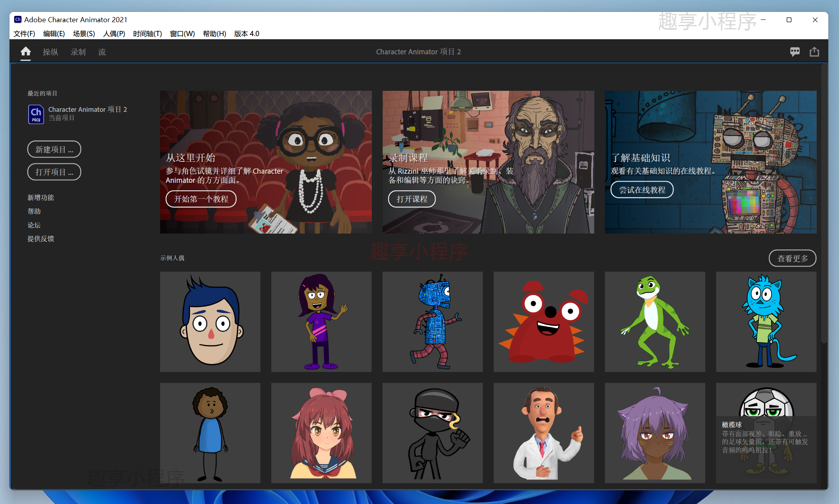Viewport: 839px width, 504px height.
Task: Open the 窗口(W) menu
Action: pos(182,34)
